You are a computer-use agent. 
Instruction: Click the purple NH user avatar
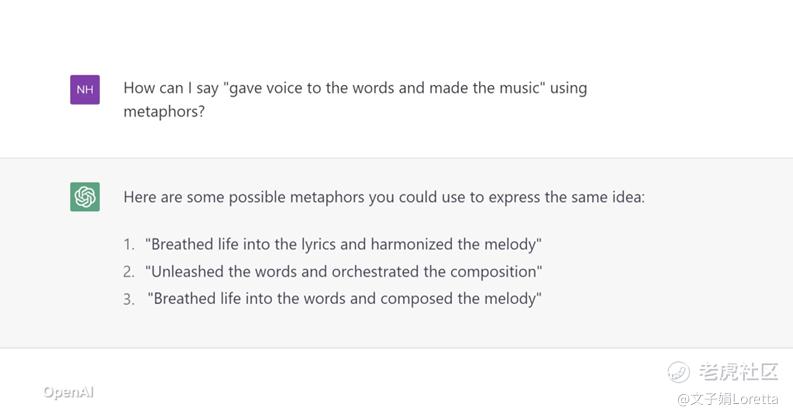[85, 90]
